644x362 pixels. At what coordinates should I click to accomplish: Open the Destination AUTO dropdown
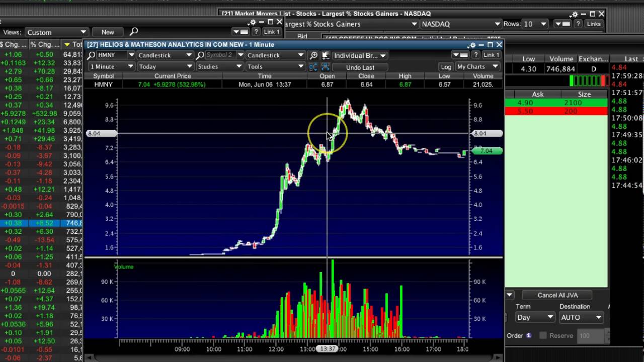tap(581, 317)
